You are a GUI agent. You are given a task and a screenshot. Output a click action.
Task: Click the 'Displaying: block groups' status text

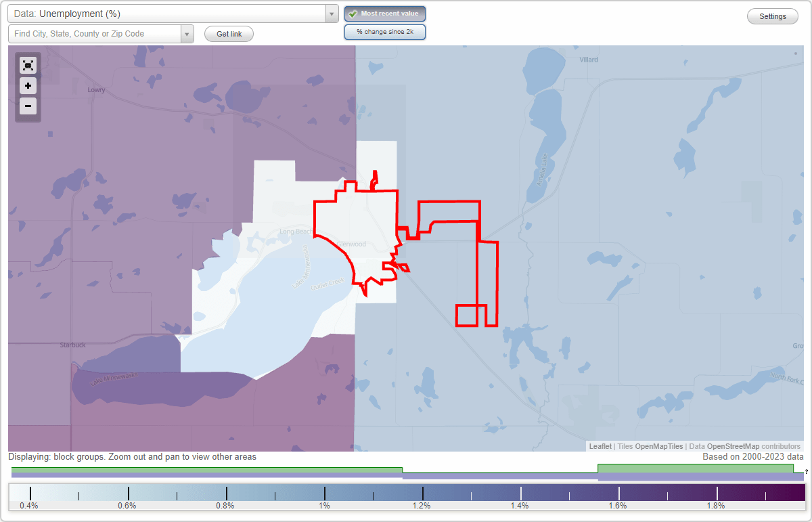[x=133, y=457]
